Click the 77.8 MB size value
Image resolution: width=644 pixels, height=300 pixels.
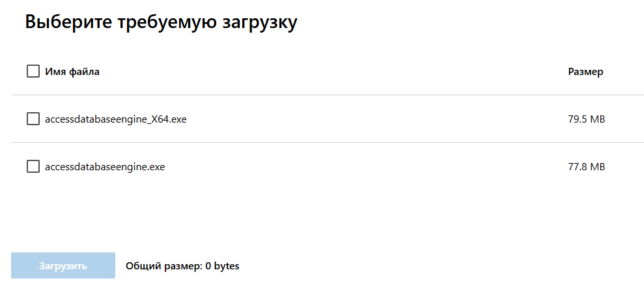click(586, 167)
